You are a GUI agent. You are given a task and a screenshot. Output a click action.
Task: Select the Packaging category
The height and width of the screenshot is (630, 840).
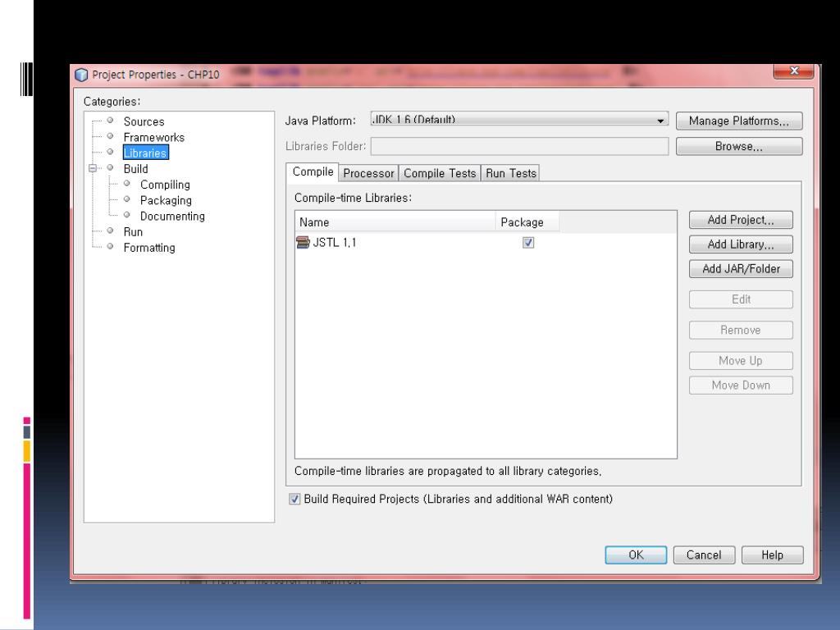click(166, 200)
